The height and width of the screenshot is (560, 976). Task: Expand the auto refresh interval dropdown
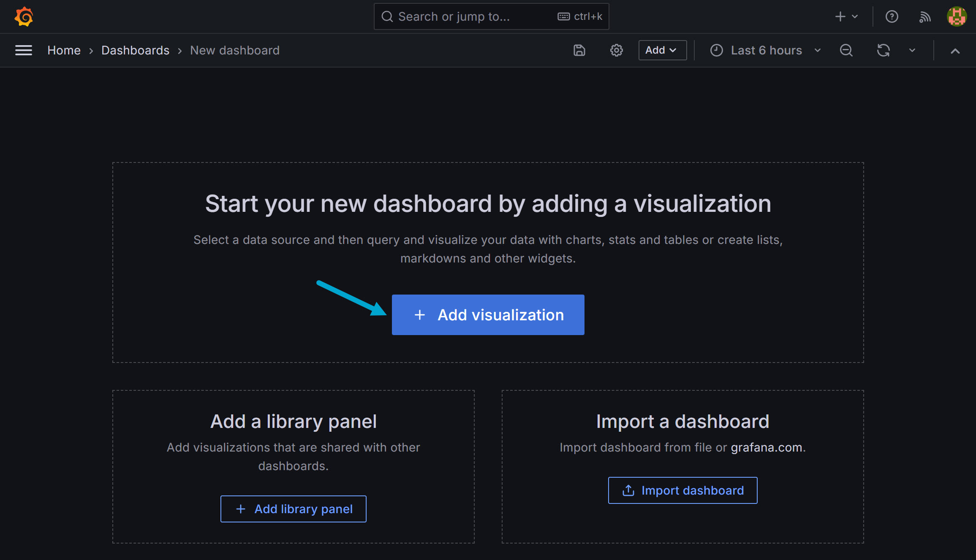coord(911,50)
